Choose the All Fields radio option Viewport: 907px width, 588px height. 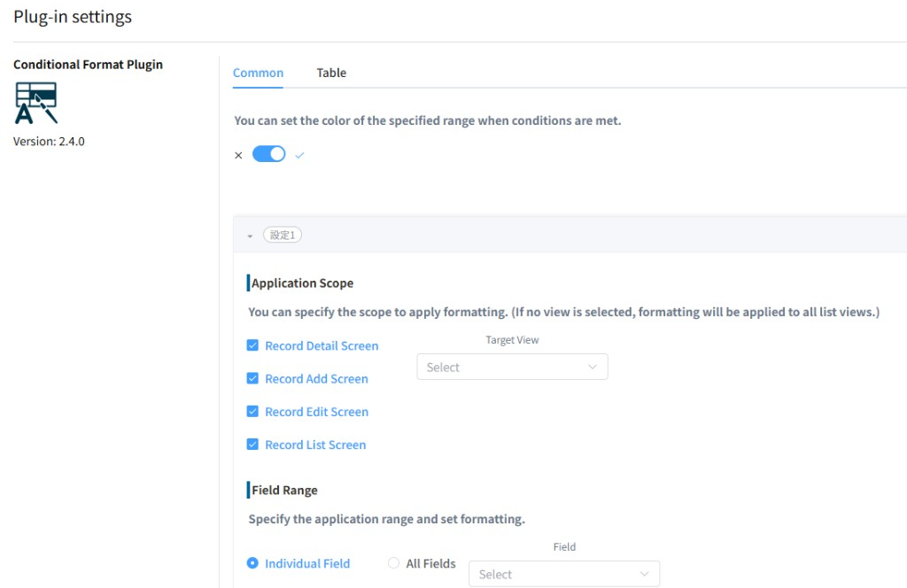[x=394, y=563]
